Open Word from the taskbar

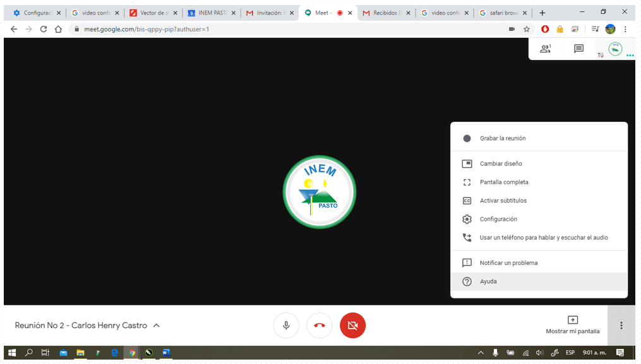(x=166, y=352)
